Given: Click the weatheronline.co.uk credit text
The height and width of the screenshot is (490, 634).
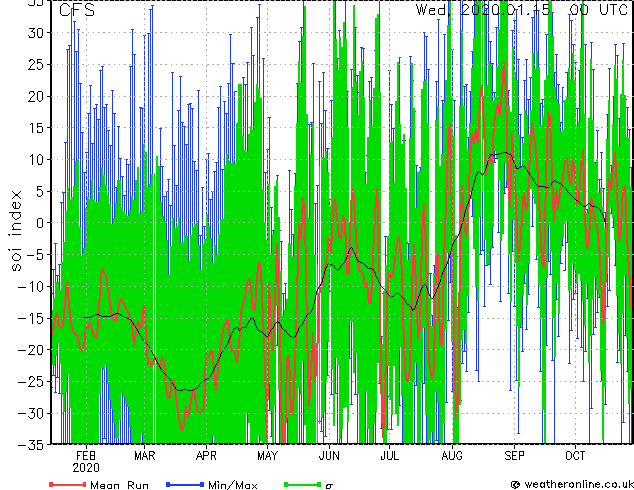Looking at the screenshot, I should pyautogui.click(x=579, y=484).
